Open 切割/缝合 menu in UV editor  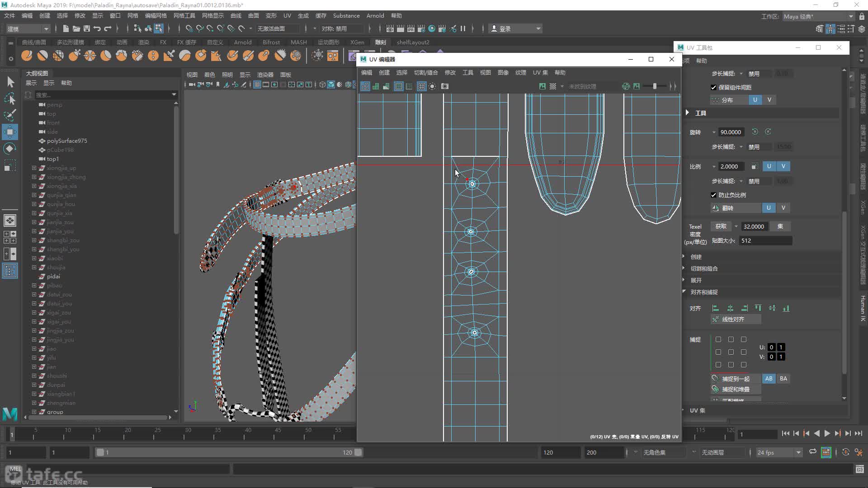coord(426,72)
